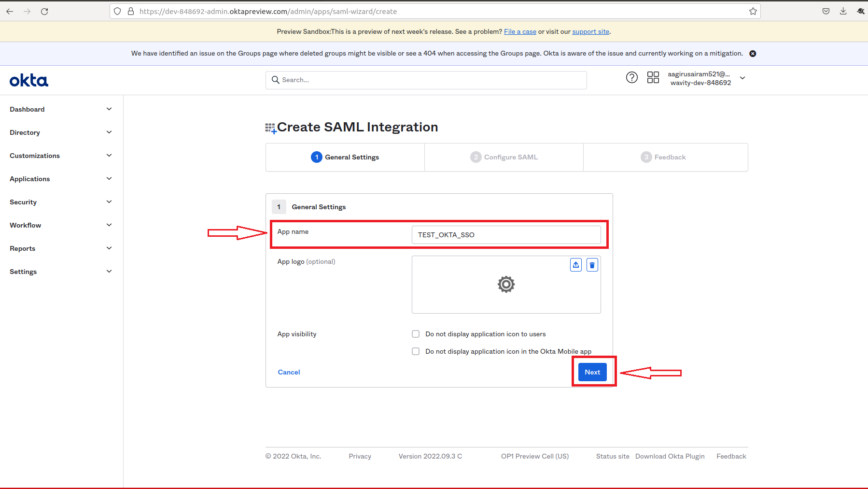868x489 pixels.
Task: Click the App name input field
Action: click(x=506, y=235)
